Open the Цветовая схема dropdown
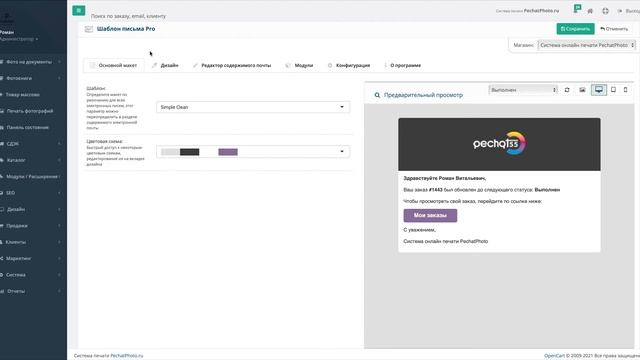Viewport: 640px width, 360px height. pyautogui.click(x=253, y=152)
